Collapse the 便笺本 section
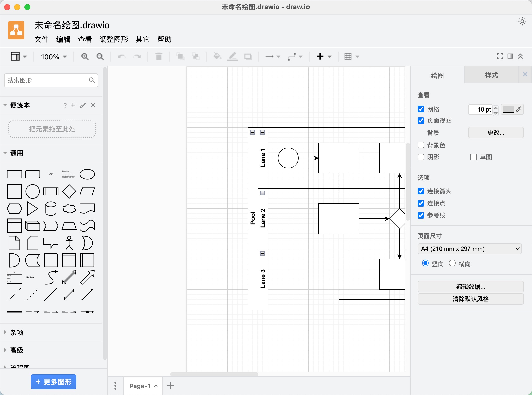This screenshot has height=395, width=532. click(5, 105)
